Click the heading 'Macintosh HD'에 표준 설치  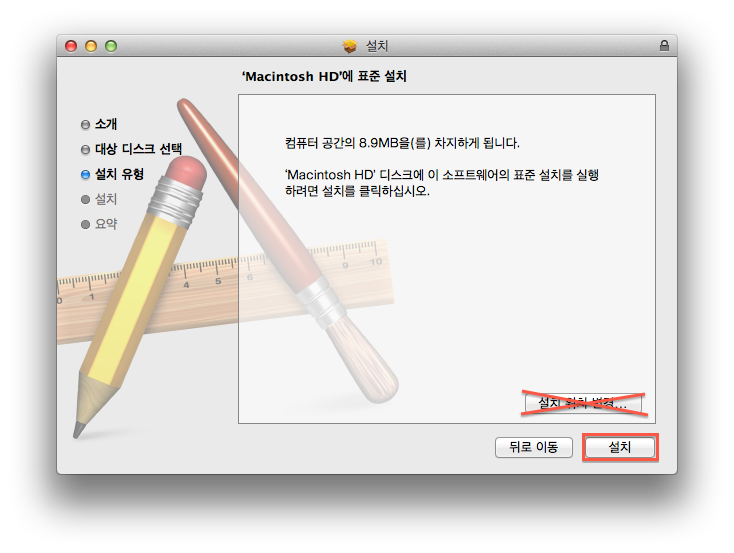point(324,76)
